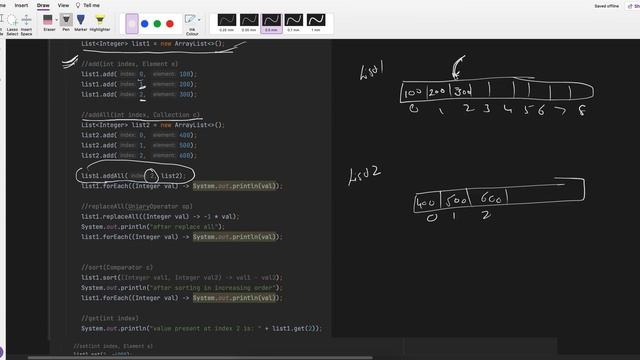
Task: Set pen thickness to 1 mm
Action: point(316,23)
